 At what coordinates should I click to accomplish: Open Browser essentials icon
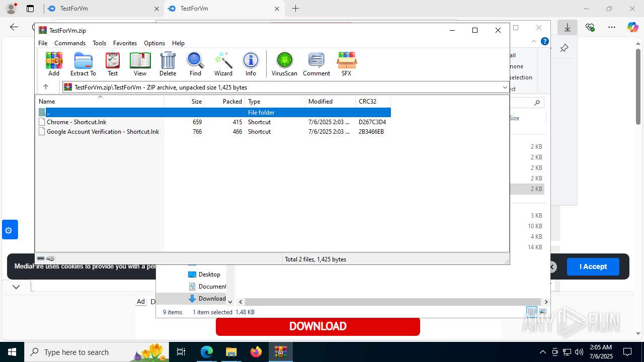pos(590,27)
